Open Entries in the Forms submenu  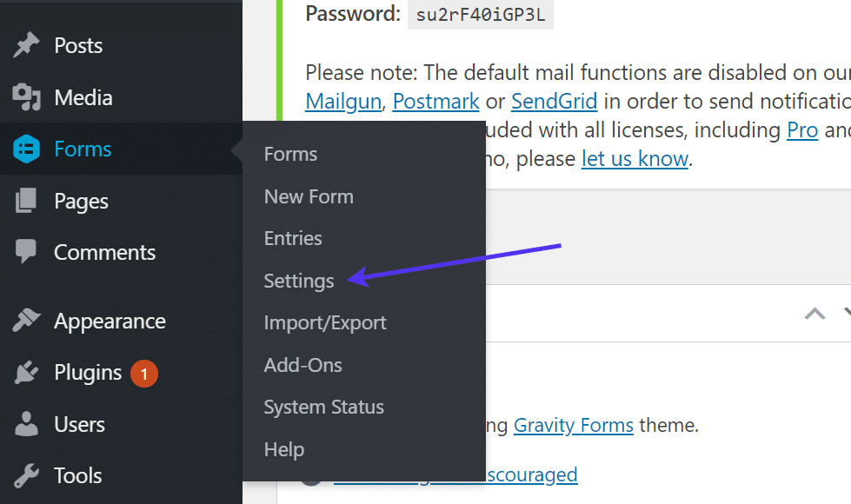[293, 238]
